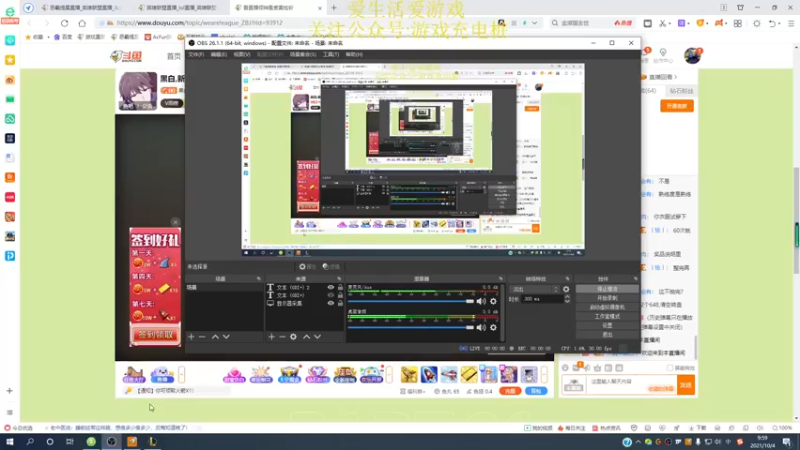Click the browser address bar with douyu.com URL
This screenshot has width=800, height=450.
tap(296, 23)
